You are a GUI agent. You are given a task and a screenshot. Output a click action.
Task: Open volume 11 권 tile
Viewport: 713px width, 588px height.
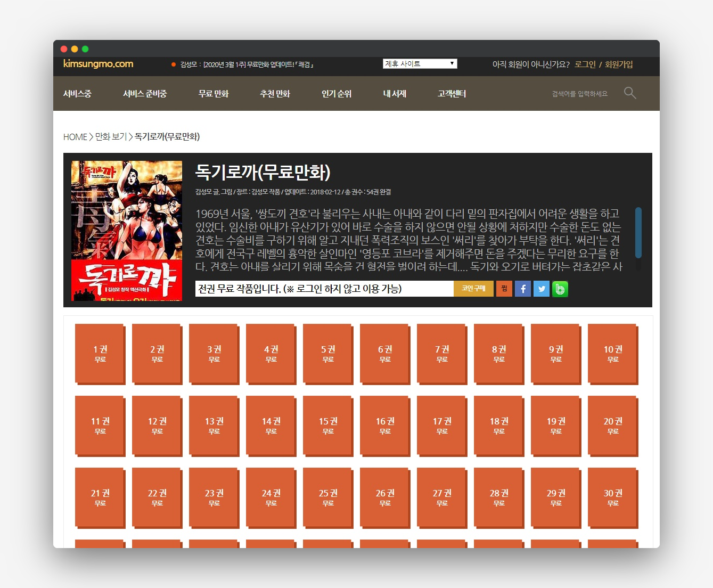[x=100, y=426]
